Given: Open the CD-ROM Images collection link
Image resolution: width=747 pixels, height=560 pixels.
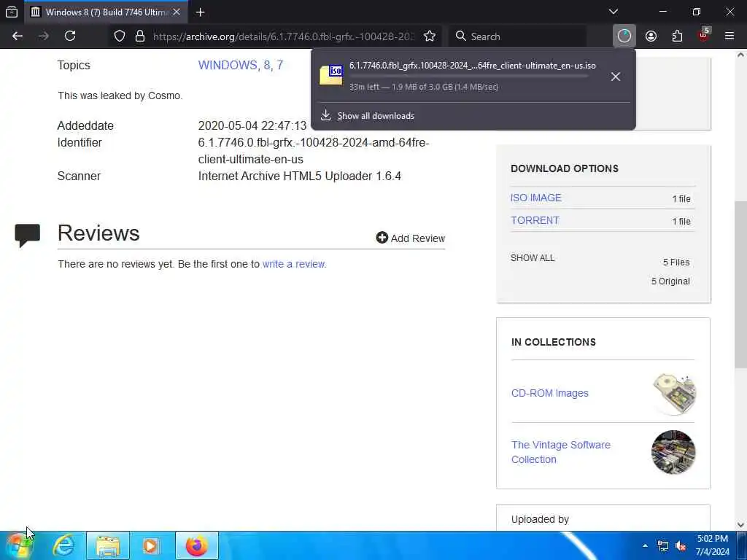Looking at the screenshot, I should click(x=550, y=393).
